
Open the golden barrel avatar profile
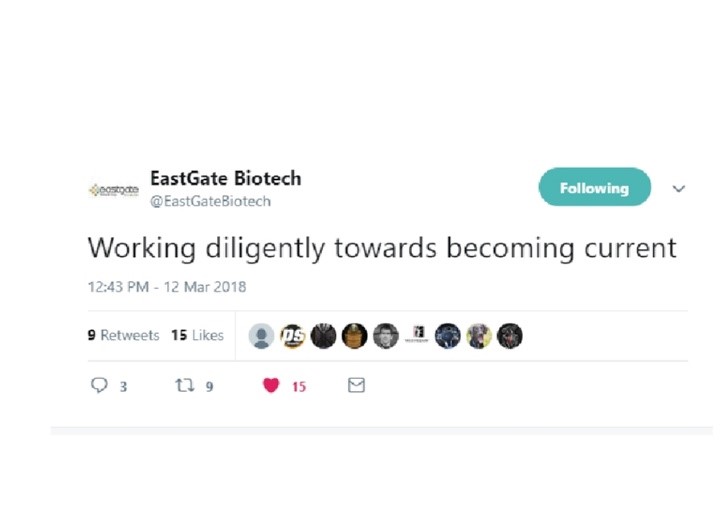[x=354, y=336]
